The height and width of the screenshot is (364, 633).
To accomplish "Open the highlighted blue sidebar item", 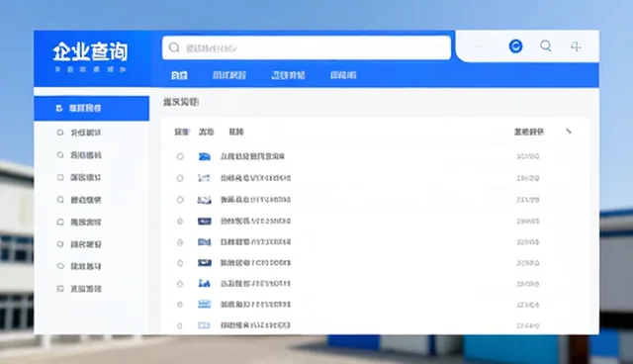I will 92,108.
